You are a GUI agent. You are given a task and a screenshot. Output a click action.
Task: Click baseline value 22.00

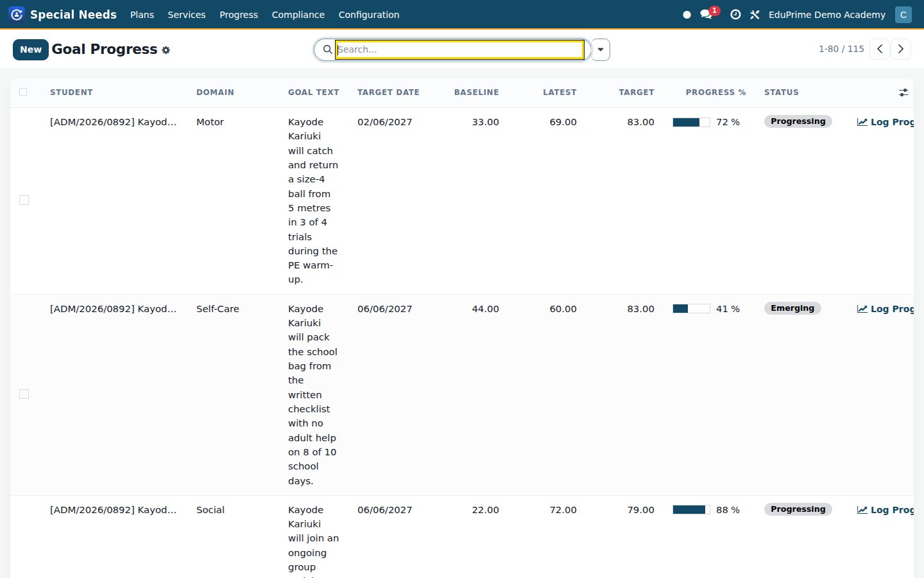[x=485, y=510]
